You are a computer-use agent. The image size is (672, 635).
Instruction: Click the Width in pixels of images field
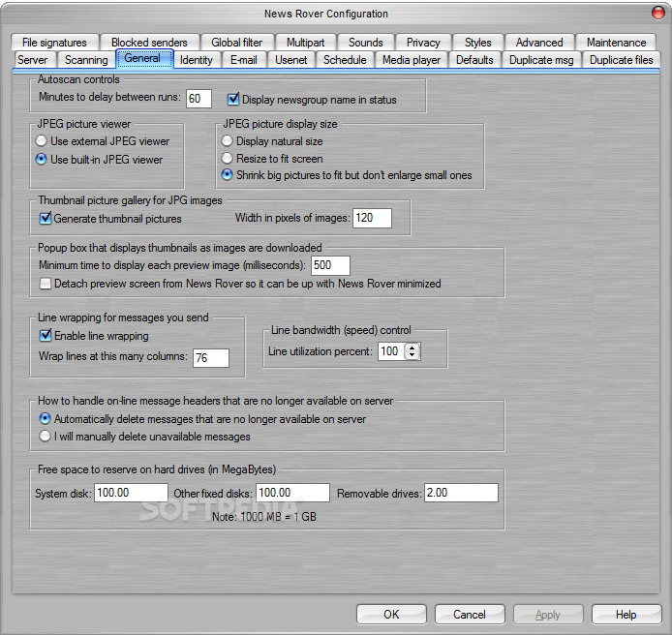(x=372, y=218)
